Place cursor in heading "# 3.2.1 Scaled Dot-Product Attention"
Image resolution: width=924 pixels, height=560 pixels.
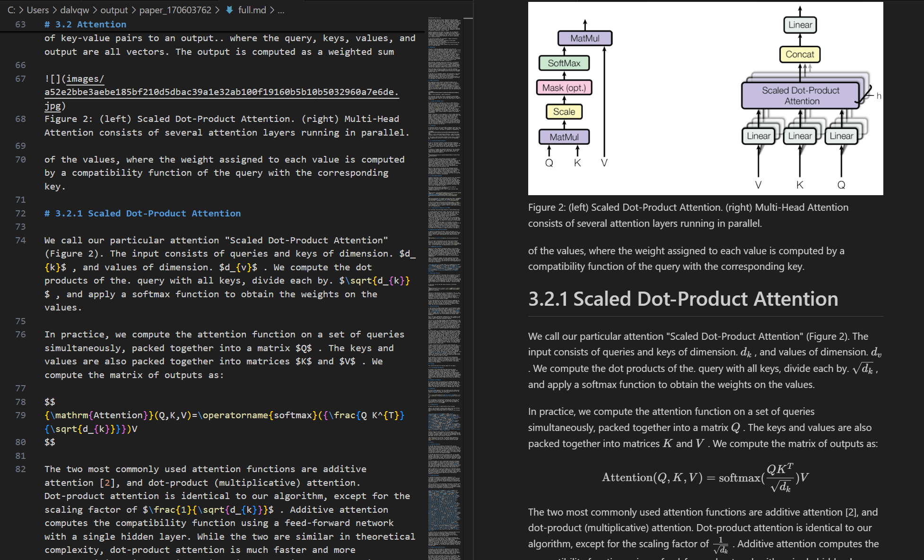(x=142, y=213)
